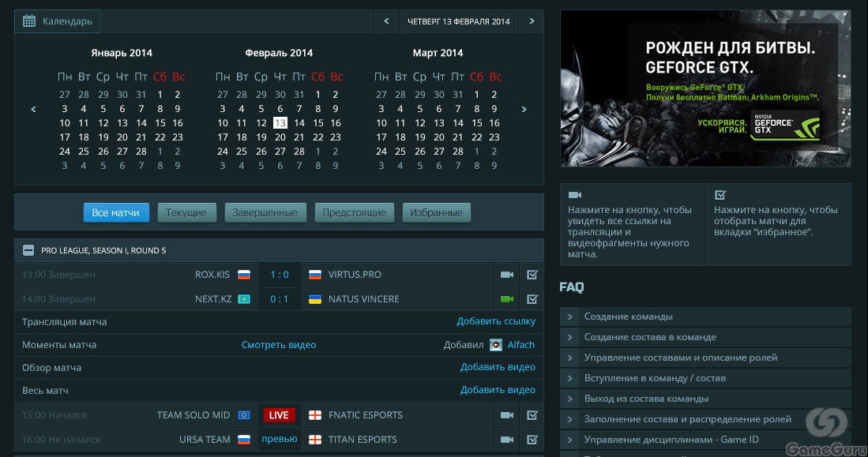Open Alfach user profile link

pos(521,345)
